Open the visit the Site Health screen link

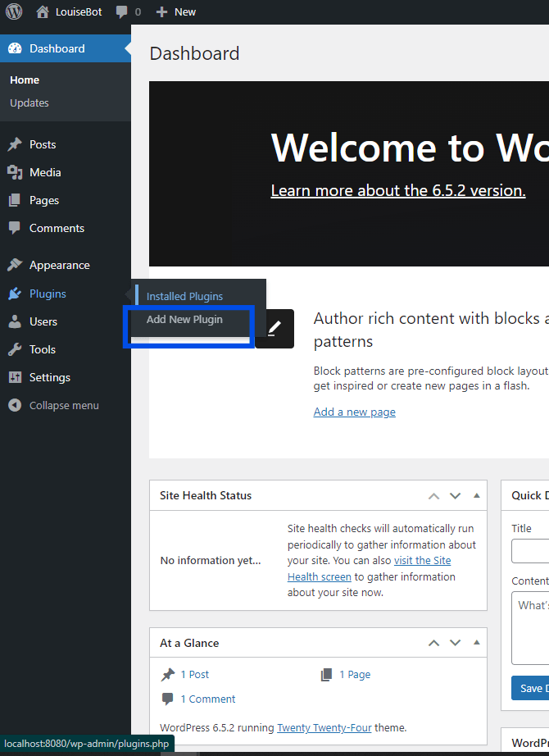click(x=370, y=568)
